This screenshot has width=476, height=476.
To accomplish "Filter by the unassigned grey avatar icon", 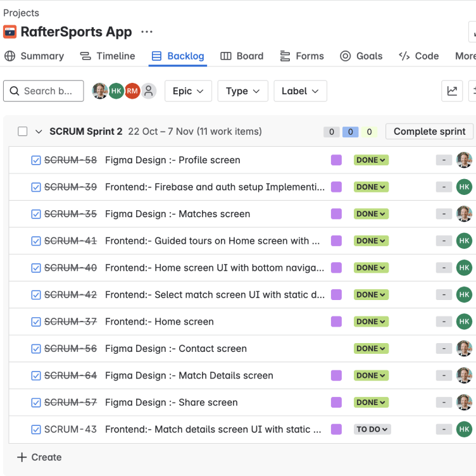I will [148, 91].
